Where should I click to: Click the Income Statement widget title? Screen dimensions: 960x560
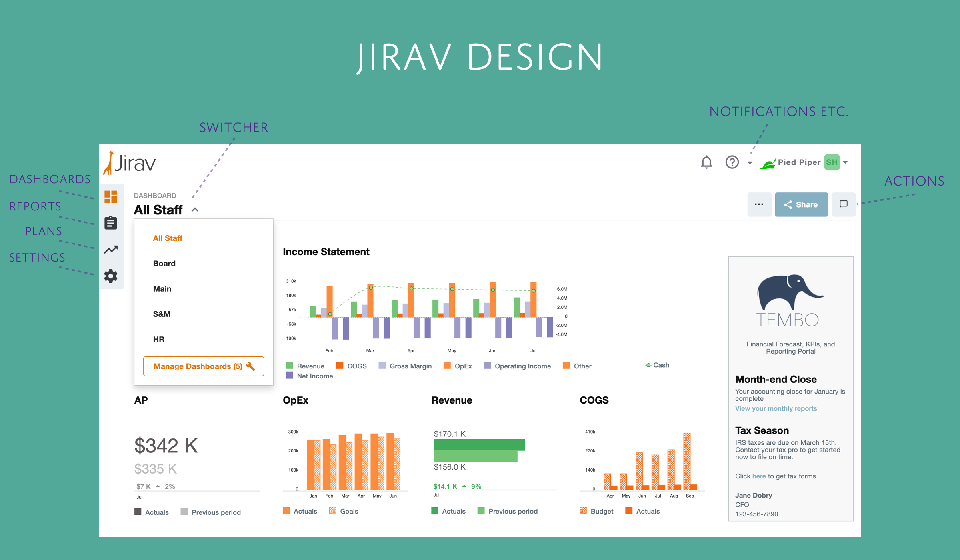tap(326, 252)
